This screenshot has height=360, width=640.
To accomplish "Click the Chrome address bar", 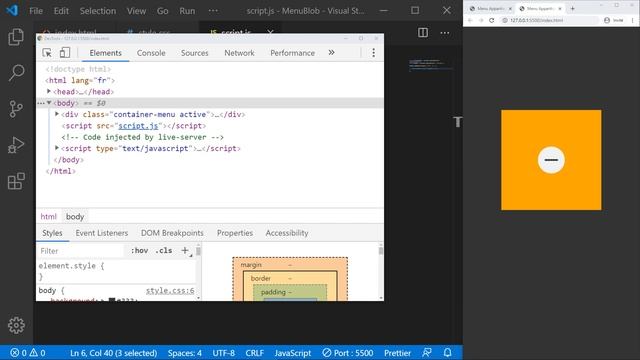I will (x=550, y=20).
